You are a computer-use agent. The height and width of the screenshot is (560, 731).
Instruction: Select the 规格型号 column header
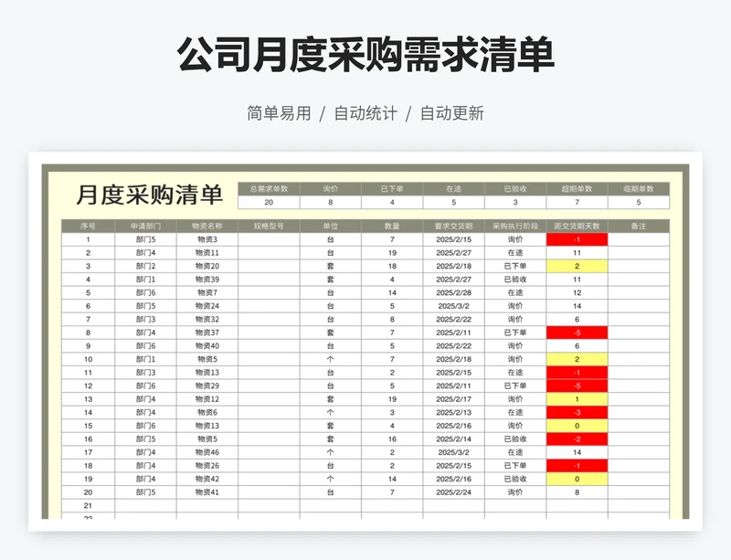click(269, 227)
